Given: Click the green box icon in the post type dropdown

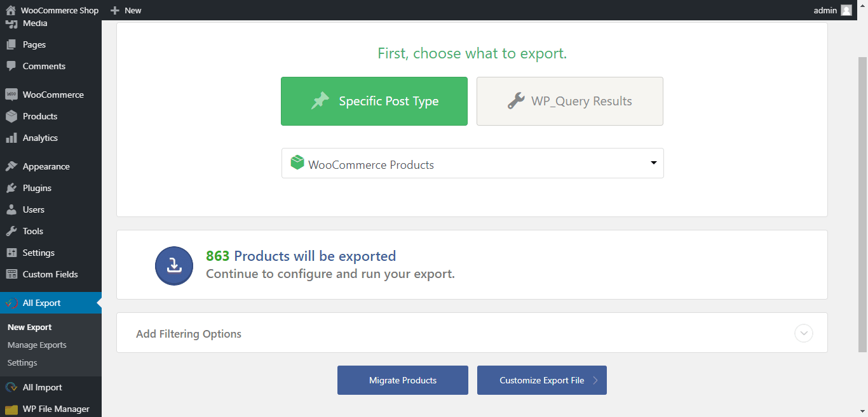Looking at the screenshot, I should tap(297, 163).
